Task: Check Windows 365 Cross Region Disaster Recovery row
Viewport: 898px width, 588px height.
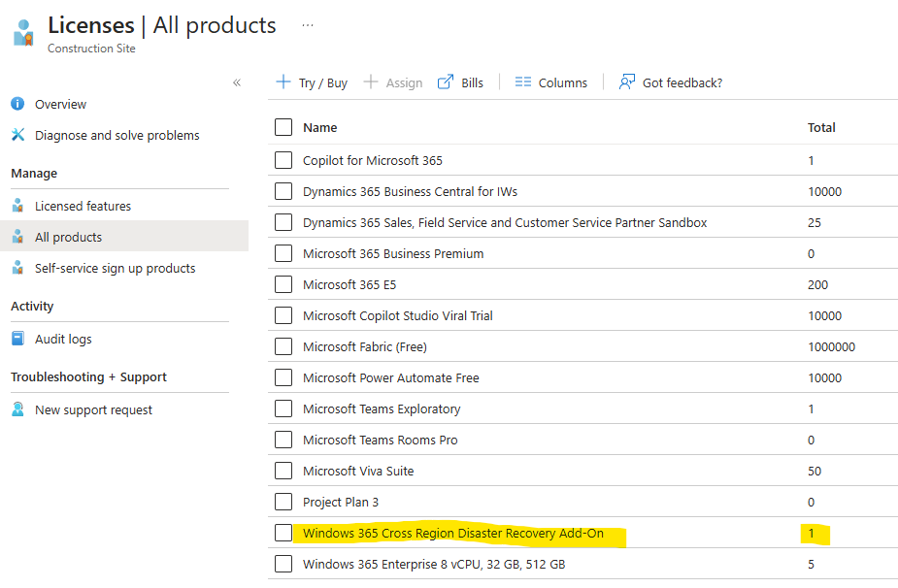Action: click(283, 533)
